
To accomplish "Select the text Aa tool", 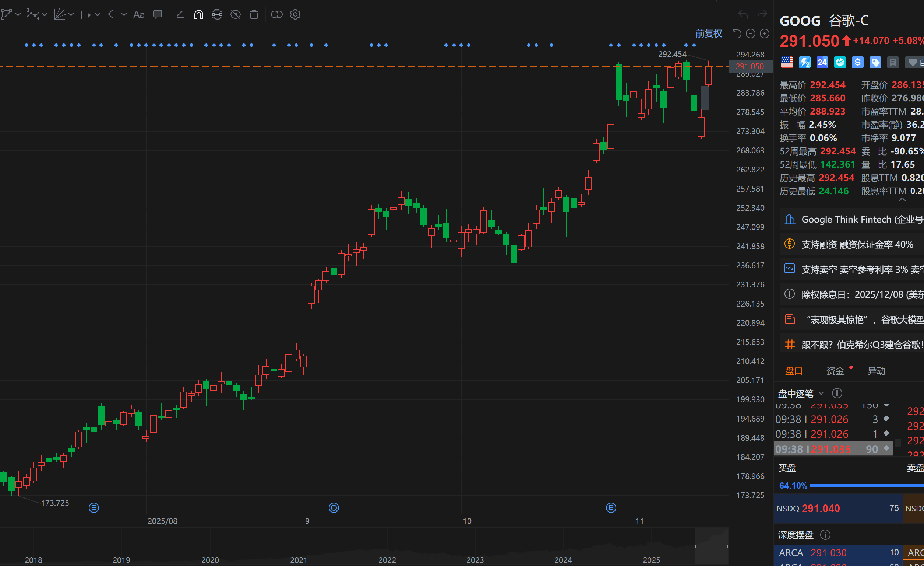I will [139, 15].
